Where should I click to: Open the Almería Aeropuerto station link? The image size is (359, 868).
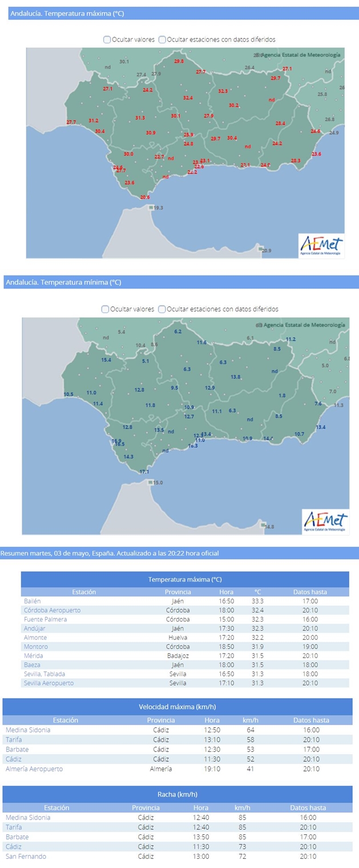pos(34,769)
